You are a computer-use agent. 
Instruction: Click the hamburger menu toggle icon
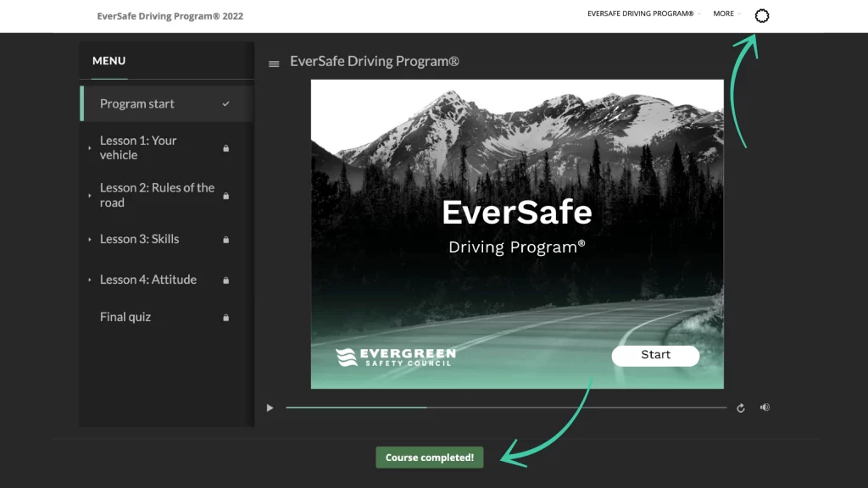coord(274,64)
